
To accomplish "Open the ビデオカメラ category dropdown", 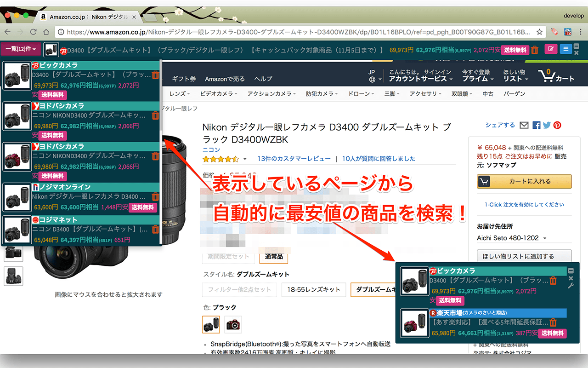I will [x=219, y=94].
